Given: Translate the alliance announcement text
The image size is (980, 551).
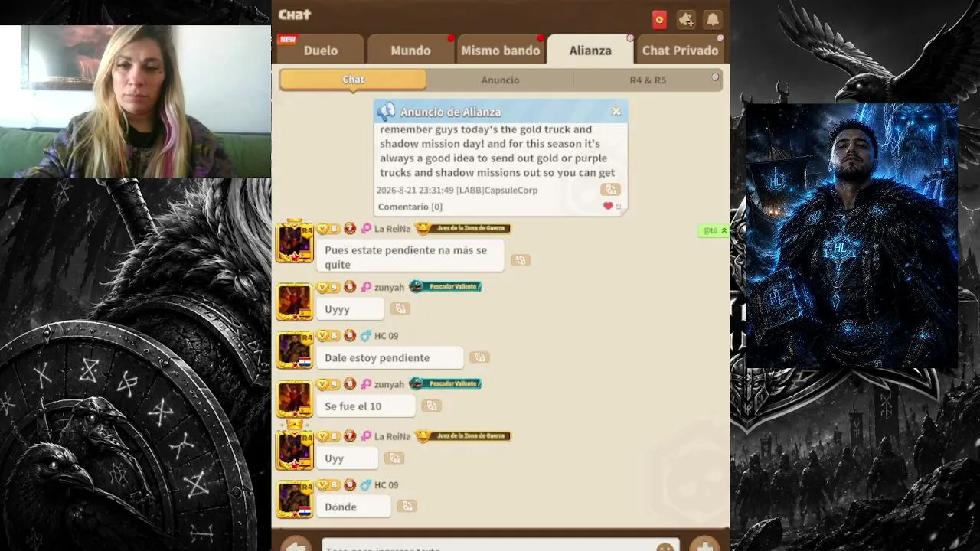Looking at the screenshot, I should tap(610, 189).
